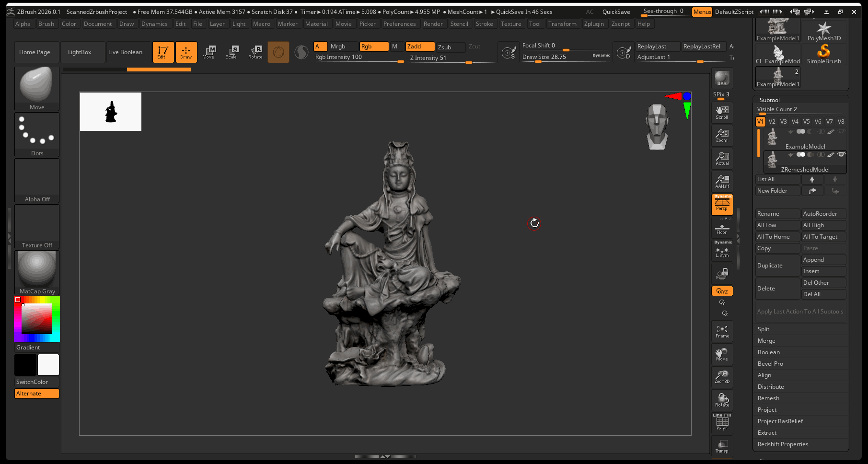Viewport: 868px width, 464px height.
Task: Toggle ZRemeshedModel eye visibility
Action: click(841, 154)
